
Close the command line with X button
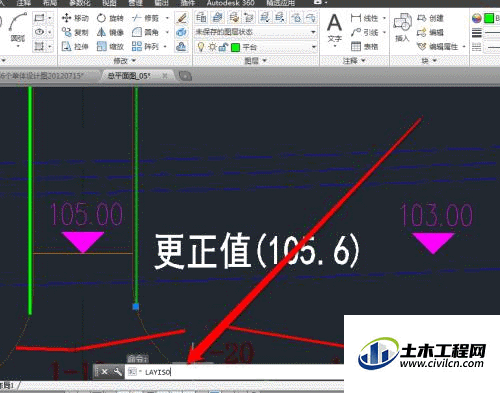coord(105,372)
